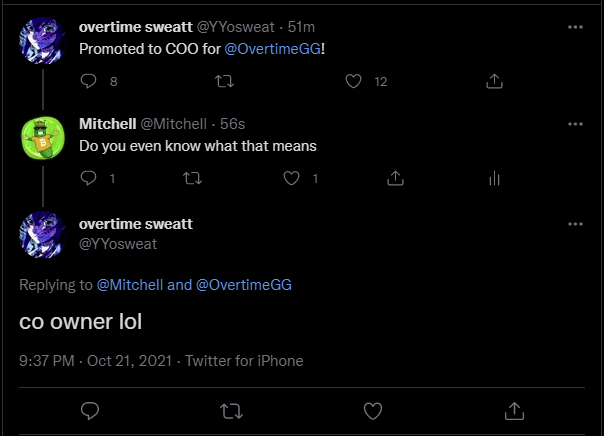Screen dimensions: 604x436
Task: Retweet the 'Promoted to COO' tweet
Action: pyautogui.click(x=190, y=82)
